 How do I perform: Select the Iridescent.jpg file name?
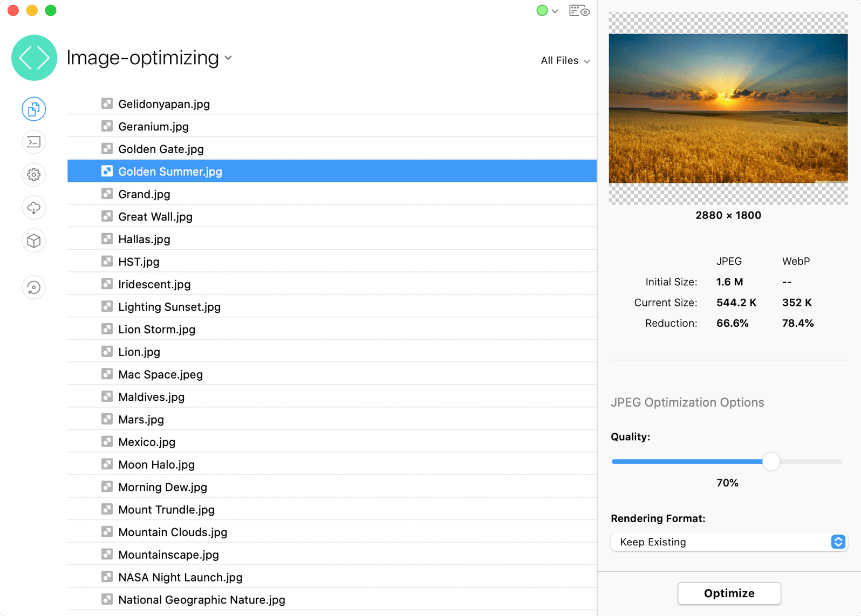[x=154, y=284]
